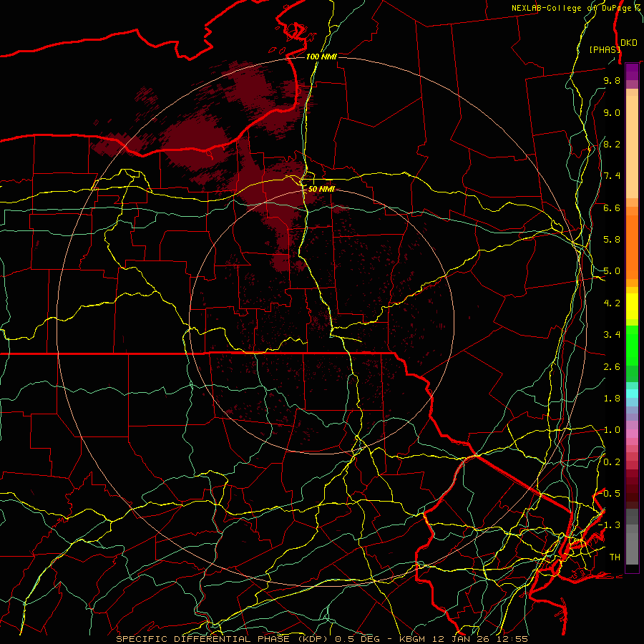Click the peach band of the color bar
Viewport: 644px width, 644px height.
pos(632,147)
